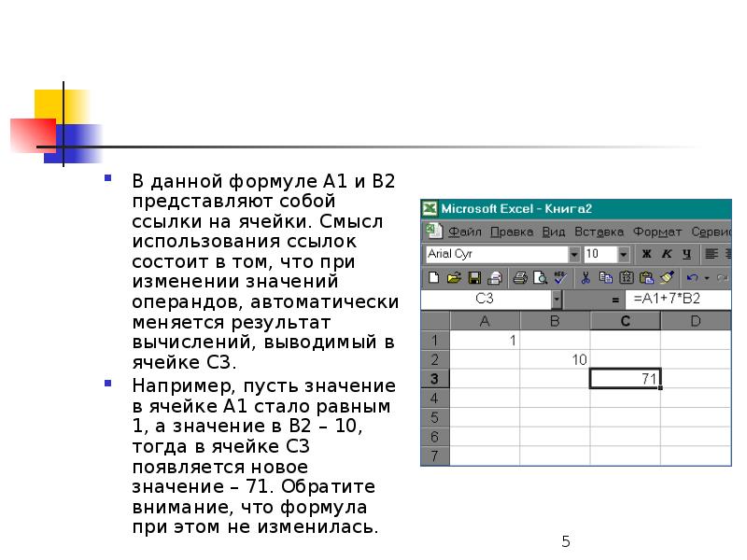Toggle bold formatting (Ж)

645,254
